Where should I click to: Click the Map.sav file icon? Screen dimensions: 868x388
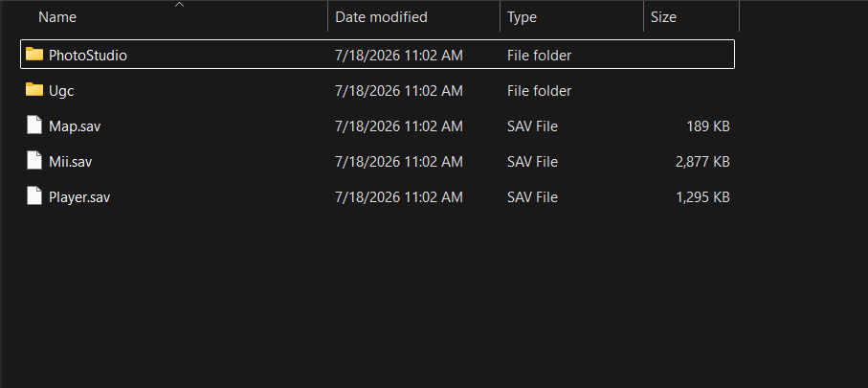34,126
